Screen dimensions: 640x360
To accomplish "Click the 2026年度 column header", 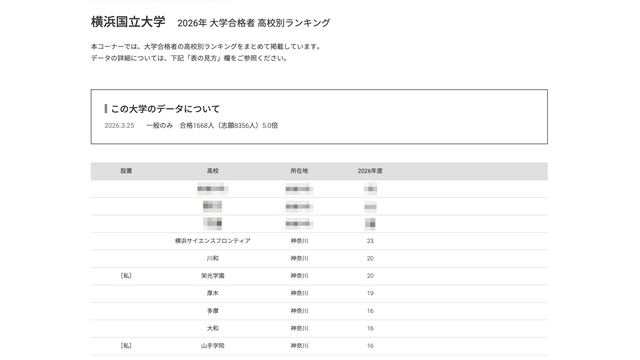I will click(x=370, y=171).
